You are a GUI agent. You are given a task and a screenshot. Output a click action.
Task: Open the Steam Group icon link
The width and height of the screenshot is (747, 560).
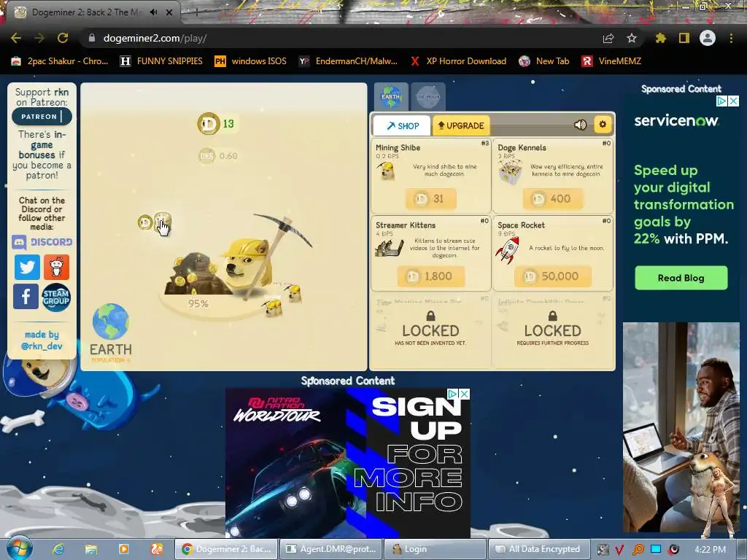pyautogui.click(x=56, y=297)
